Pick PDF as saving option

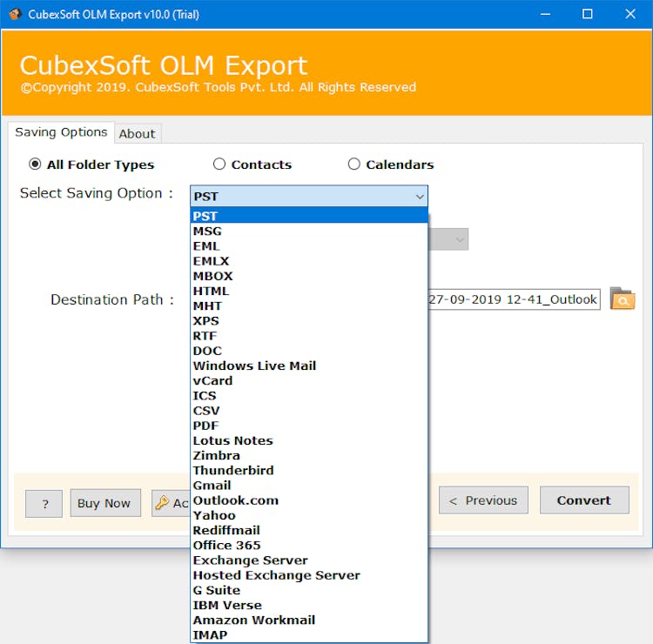pos(309,426)
